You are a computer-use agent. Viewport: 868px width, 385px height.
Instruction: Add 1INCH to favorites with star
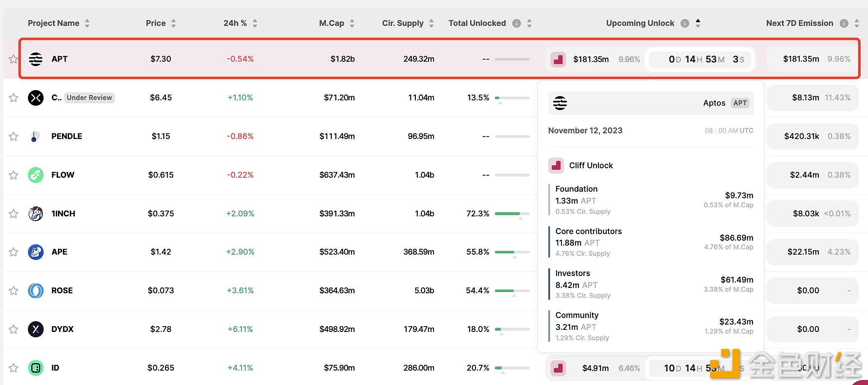coord(14,214)
